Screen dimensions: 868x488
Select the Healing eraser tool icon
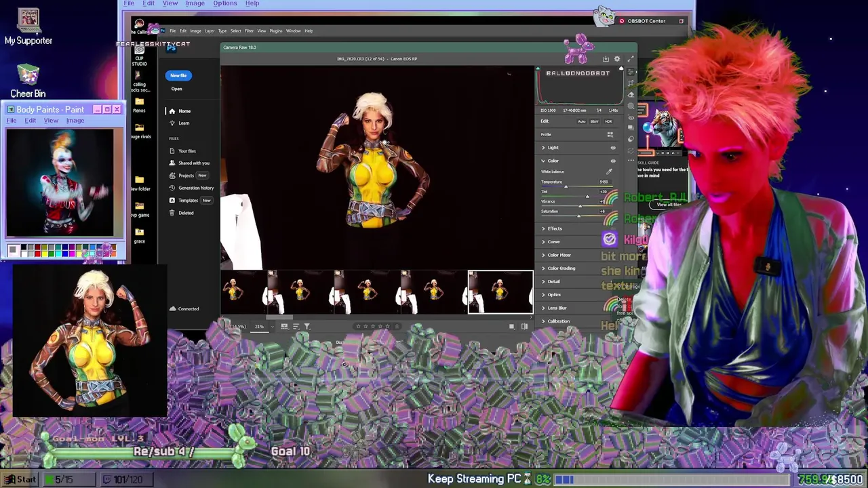(631, 95)
